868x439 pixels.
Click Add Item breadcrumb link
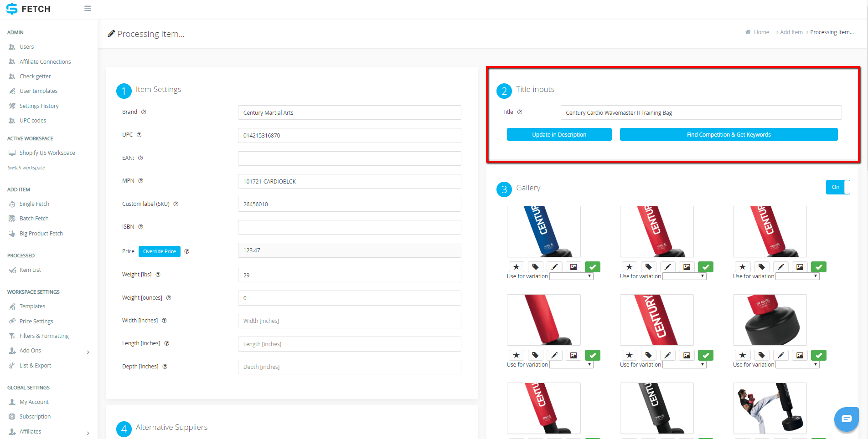(x=791, y=32)
